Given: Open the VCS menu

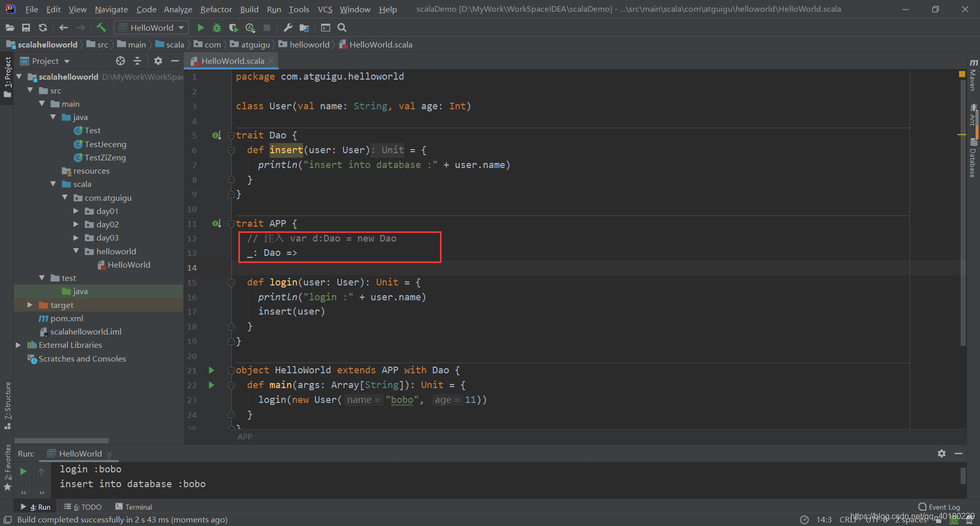Looking at the screenshot, I should coord(325,9).
